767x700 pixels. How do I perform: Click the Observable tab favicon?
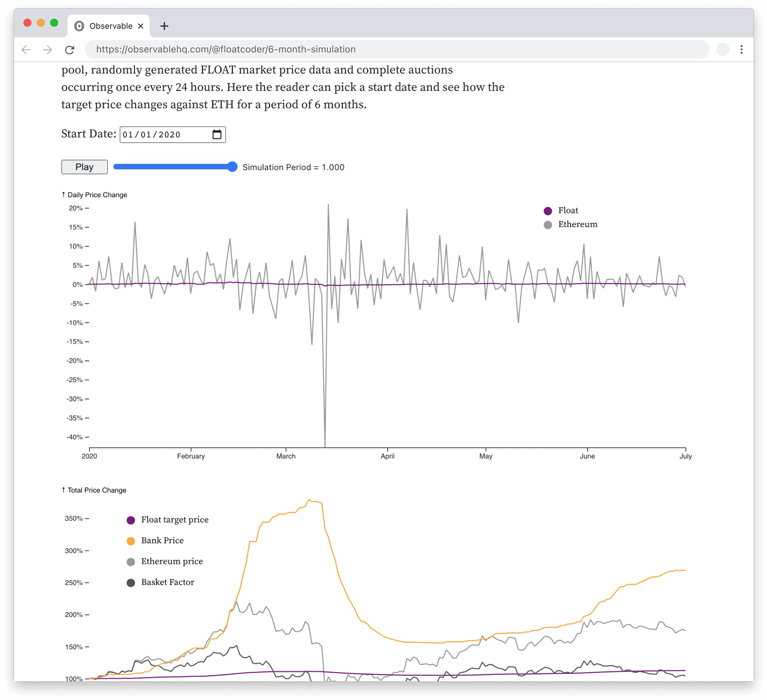point(79,26)
